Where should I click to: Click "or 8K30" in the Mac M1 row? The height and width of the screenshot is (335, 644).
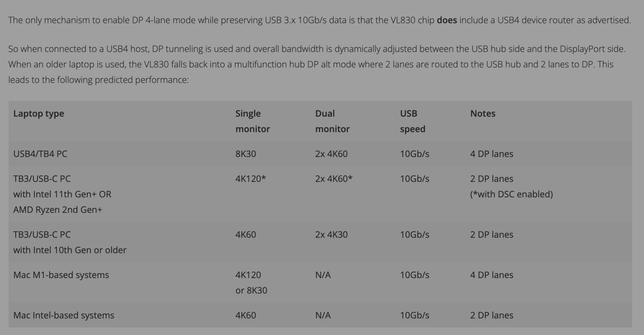[x=251, y=291]
